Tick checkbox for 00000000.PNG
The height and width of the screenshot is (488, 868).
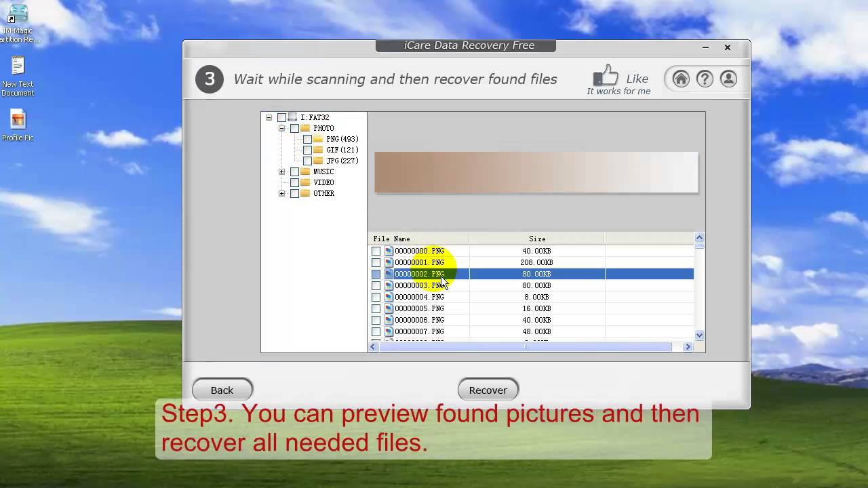pyautogui.click(x=376, y=251)
